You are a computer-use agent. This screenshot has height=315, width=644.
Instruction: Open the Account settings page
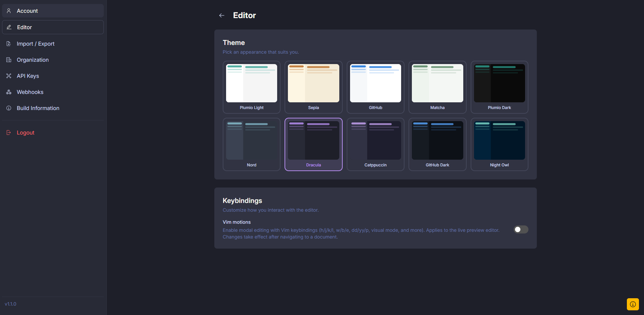pos(53,11)
